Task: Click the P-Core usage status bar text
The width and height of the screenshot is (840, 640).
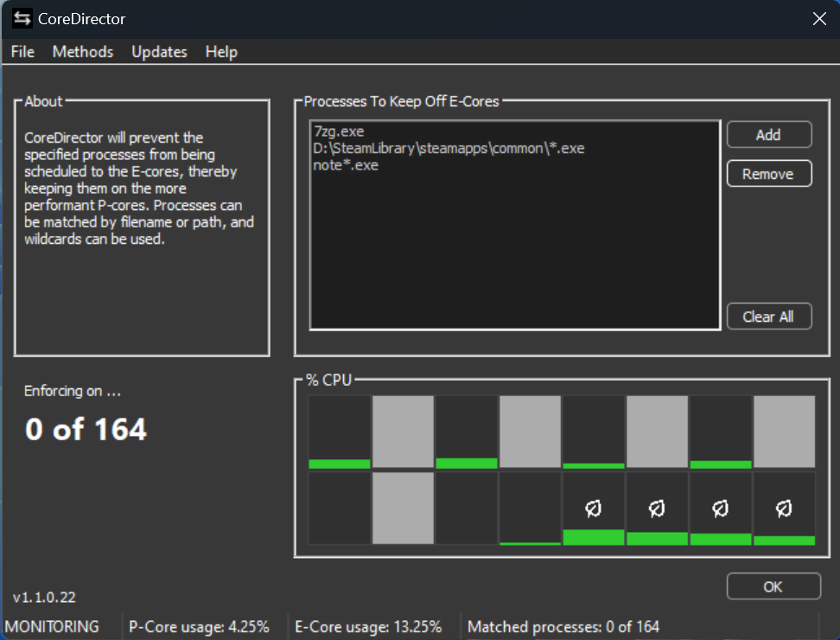Action: (199, 626)
